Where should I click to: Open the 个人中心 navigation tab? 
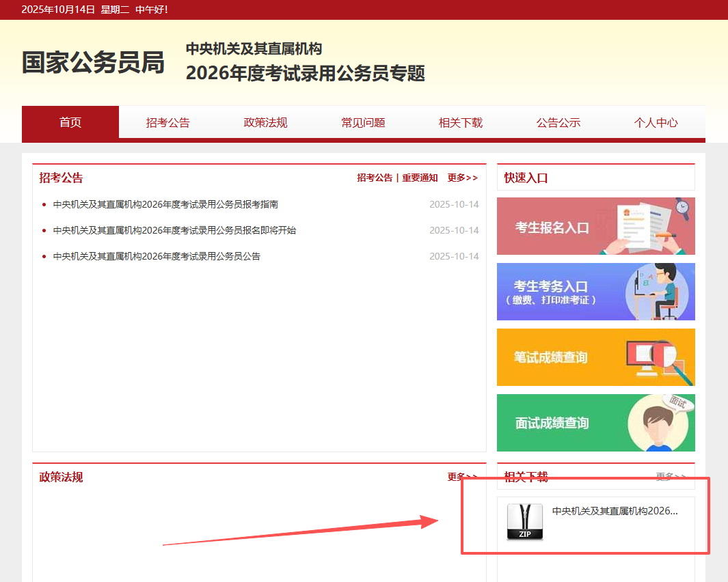tap(656, 123)
